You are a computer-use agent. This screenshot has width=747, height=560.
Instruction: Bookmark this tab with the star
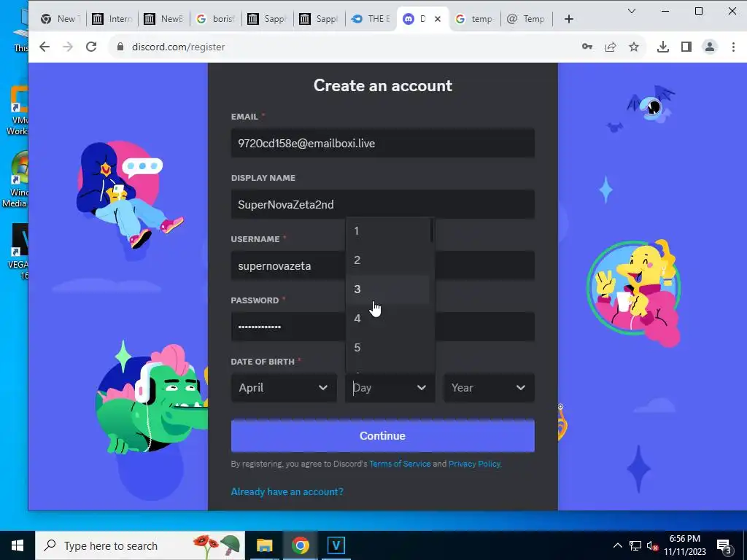[x=634, y=47]
